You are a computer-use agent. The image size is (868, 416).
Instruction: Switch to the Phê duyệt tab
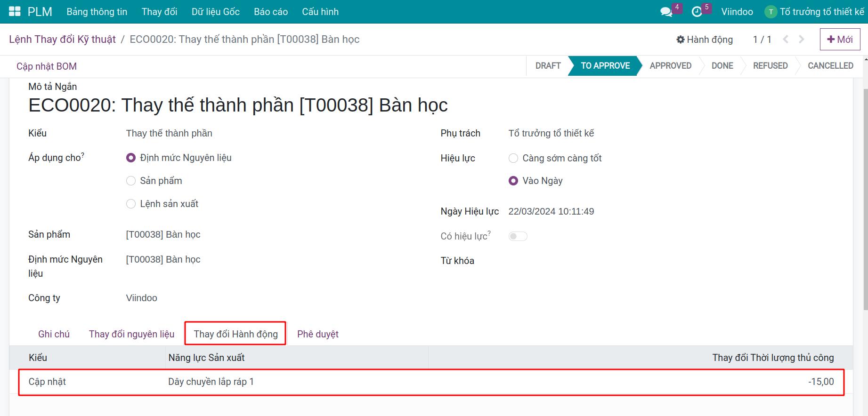[x=318, y=334]
